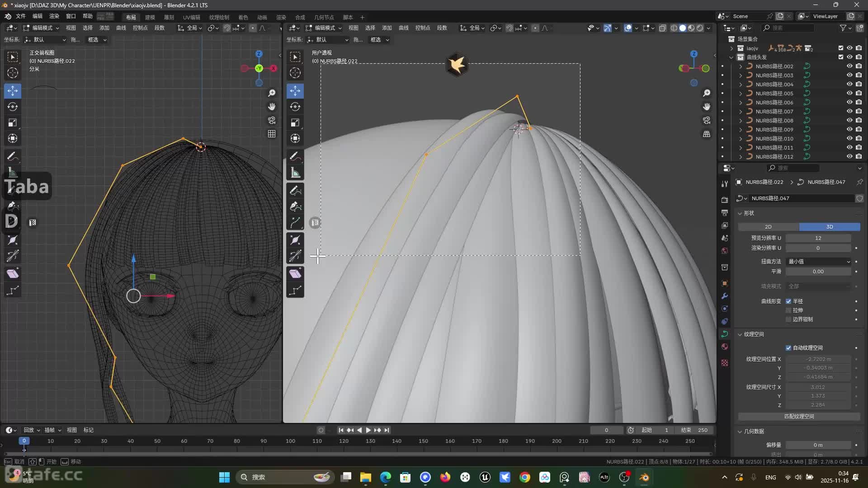
Task: Switch to the UV编辑 workspace tab
Action: pyautogui.click(x=191, y=17)
